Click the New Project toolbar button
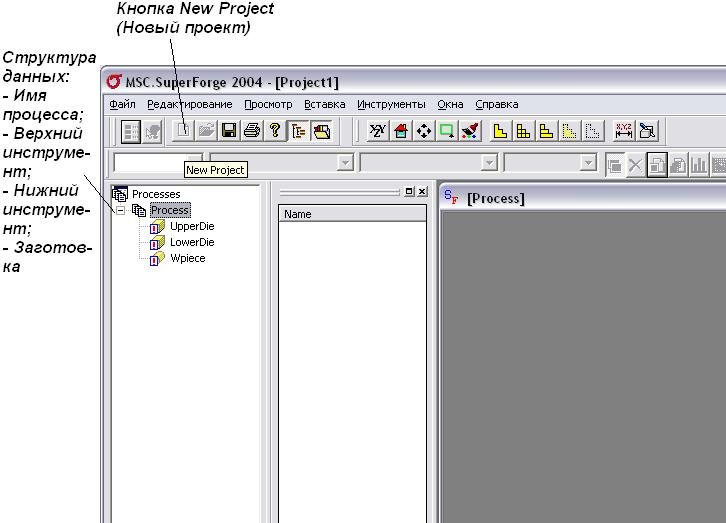The width and height of the screenshot is (726, 523). 183,131
